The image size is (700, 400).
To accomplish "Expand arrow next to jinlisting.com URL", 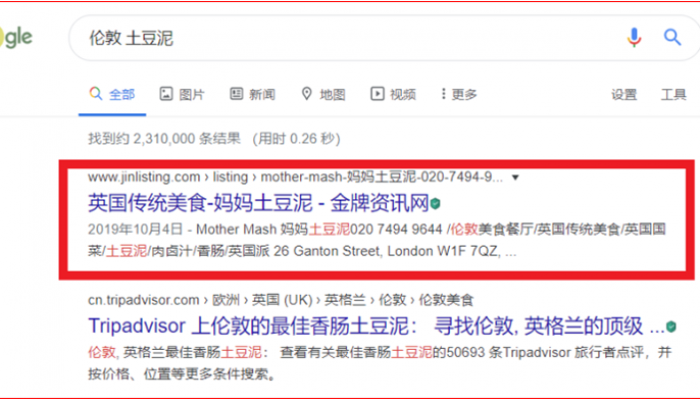I will (x=515, y=177).
